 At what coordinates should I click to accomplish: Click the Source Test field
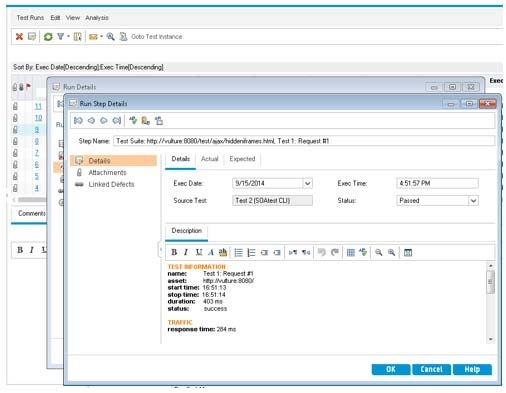[272, 200]
